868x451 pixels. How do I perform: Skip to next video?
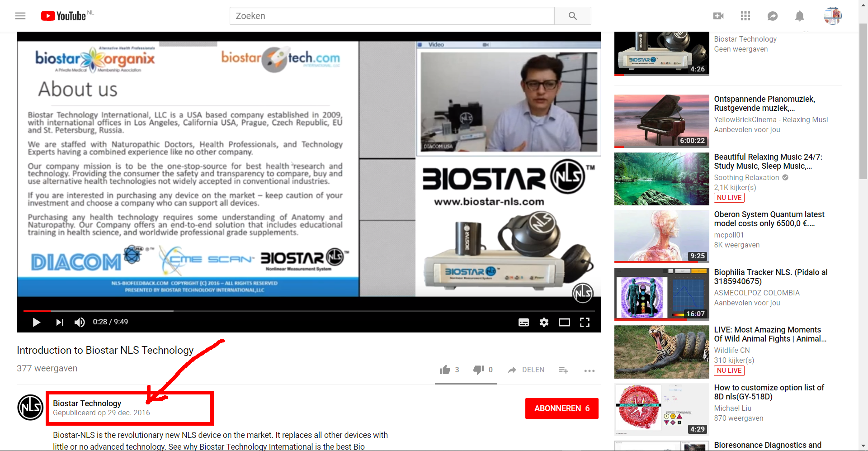[60, 322]
